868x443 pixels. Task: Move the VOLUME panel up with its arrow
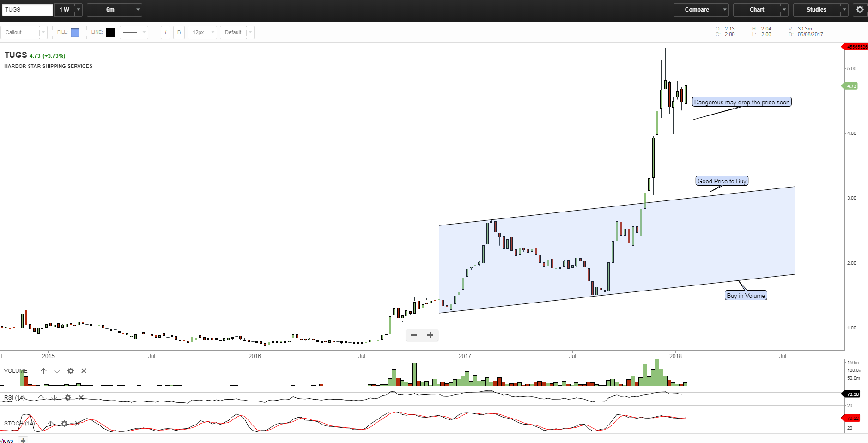click(x=43, y=371)
